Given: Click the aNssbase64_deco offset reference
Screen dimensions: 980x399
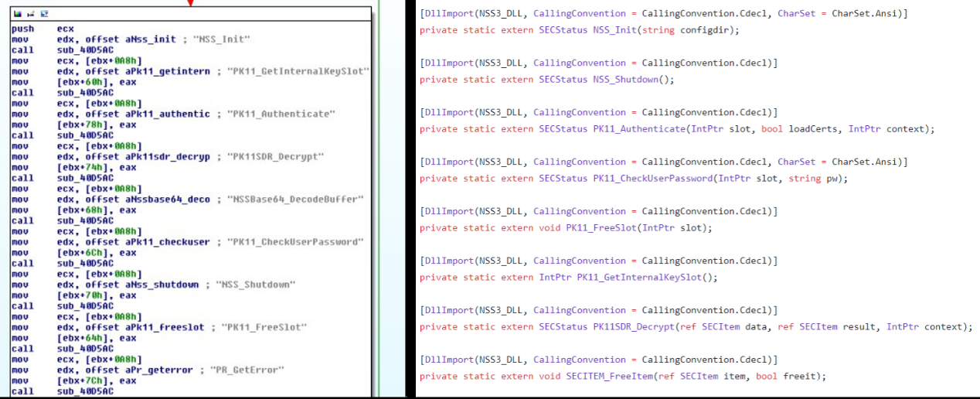Looking at the screenshot, I should pyautogui.click(x=177, y=199).
